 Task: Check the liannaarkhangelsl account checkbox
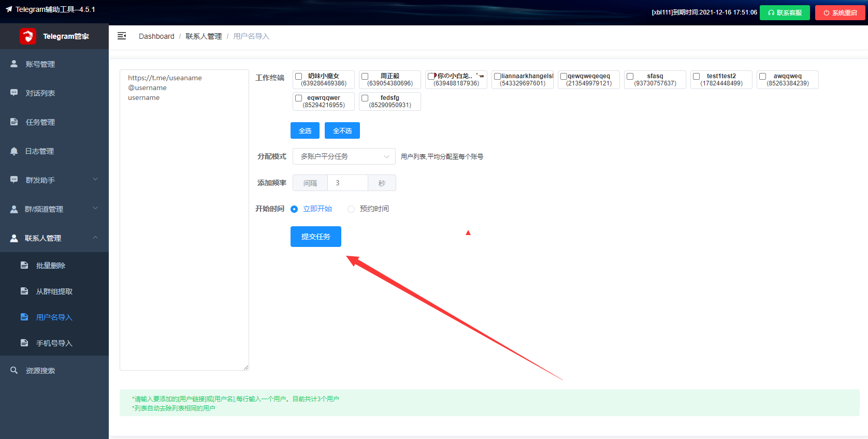tap(498, 77)
